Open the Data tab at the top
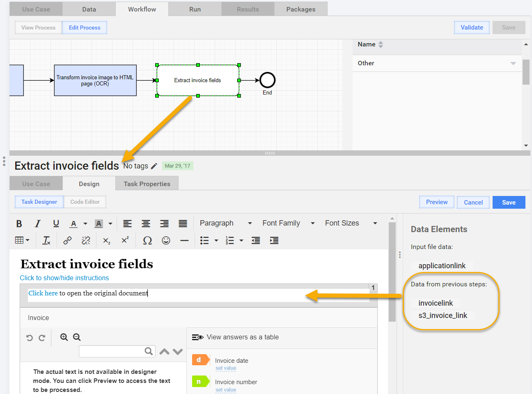The width and height of the screenshot is (532, 394). (x=89, y=9)
